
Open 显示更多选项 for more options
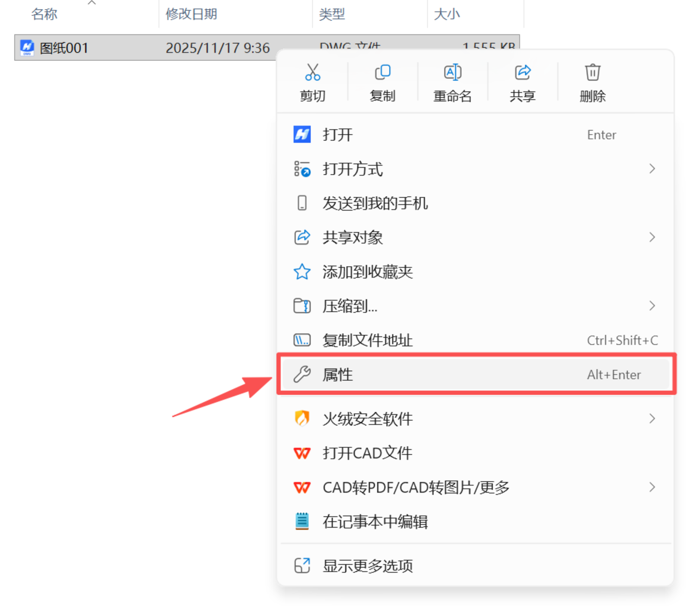(367, 566)
